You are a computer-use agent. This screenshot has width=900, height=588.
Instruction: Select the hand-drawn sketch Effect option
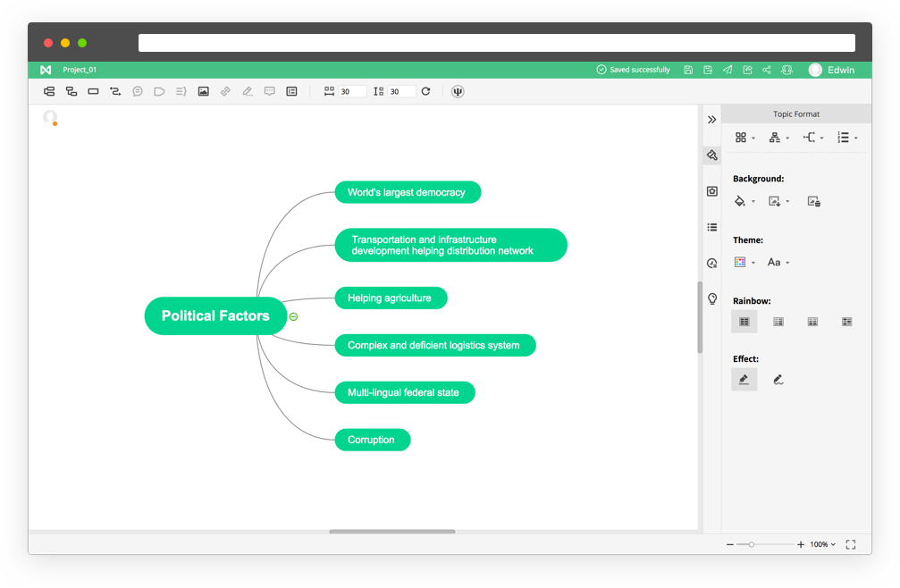click(778, 380)
